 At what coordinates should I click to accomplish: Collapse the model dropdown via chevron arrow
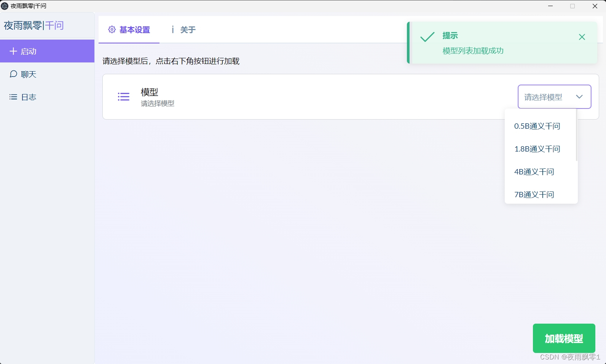click(579, 97)
